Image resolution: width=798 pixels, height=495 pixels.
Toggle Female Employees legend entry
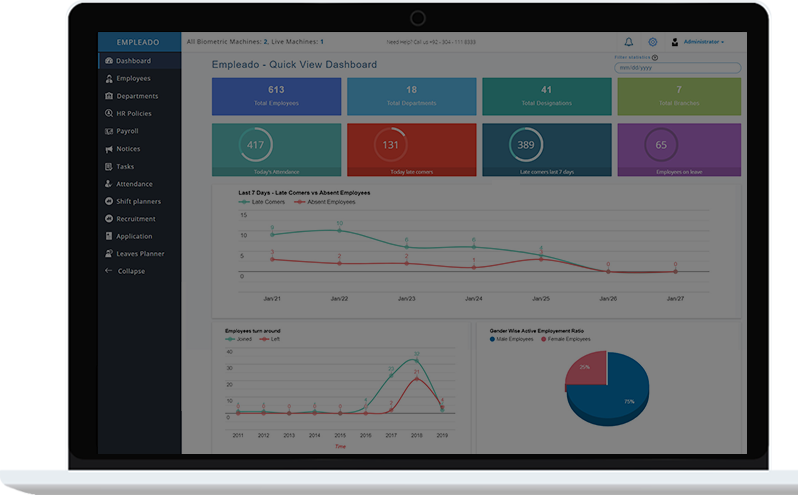(566, 339)
